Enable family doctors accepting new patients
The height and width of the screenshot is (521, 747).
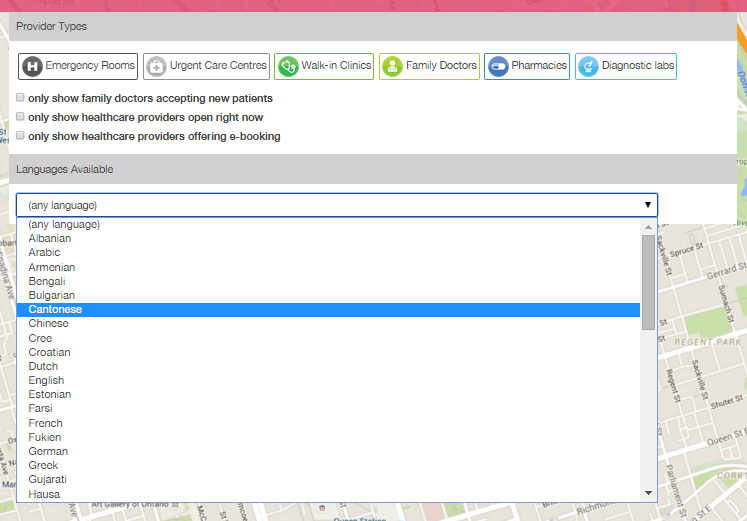pos(20,98)
